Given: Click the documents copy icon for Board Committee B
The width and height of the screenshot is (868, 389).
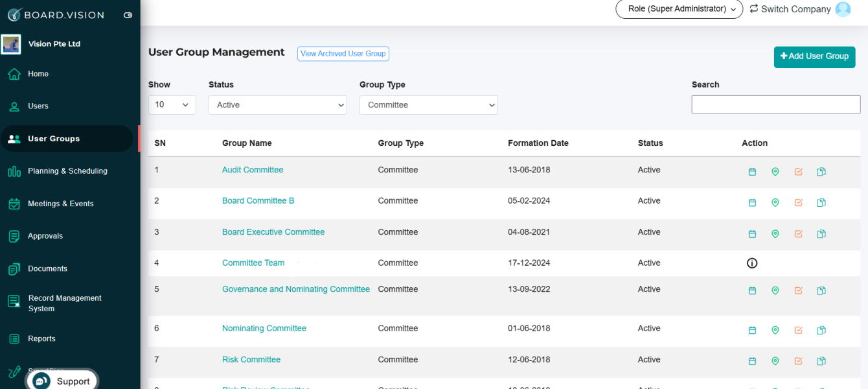Looking at the screenshot, I should point(821,203).
